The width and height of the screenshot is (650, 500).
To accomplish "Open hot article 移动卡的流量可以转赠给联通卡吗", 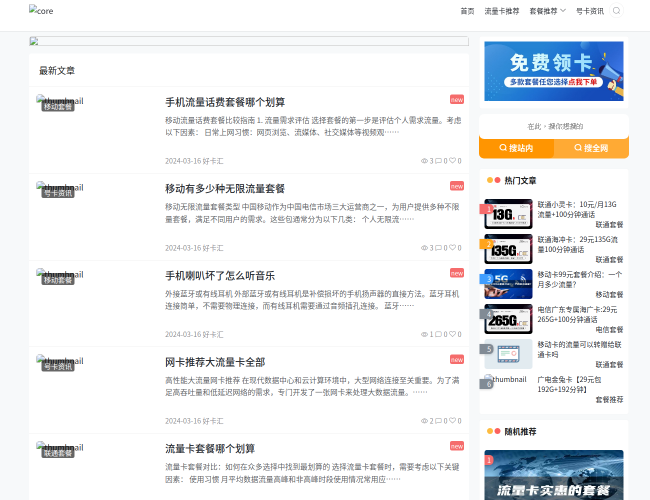I will (580, 350).
